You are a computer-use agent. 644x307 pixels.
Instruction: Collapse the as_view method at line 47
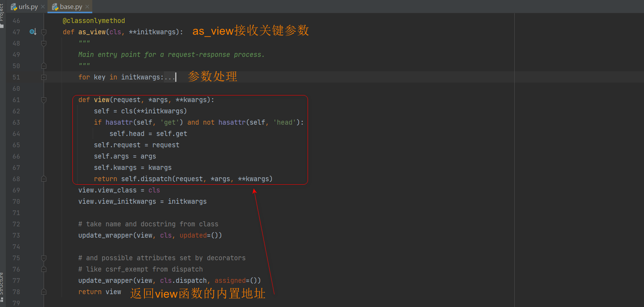point(44,32)
